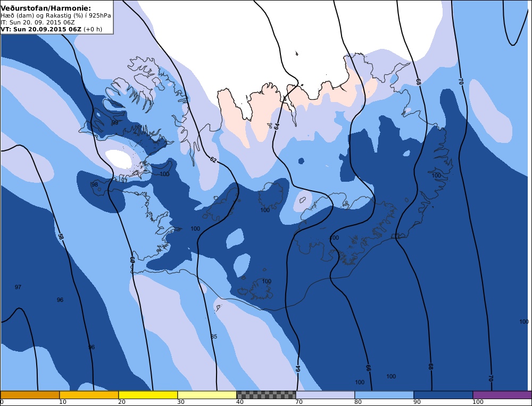Click the "62" contour line label
This screenshot has height=406, width=532.
(x=213, y=160)
